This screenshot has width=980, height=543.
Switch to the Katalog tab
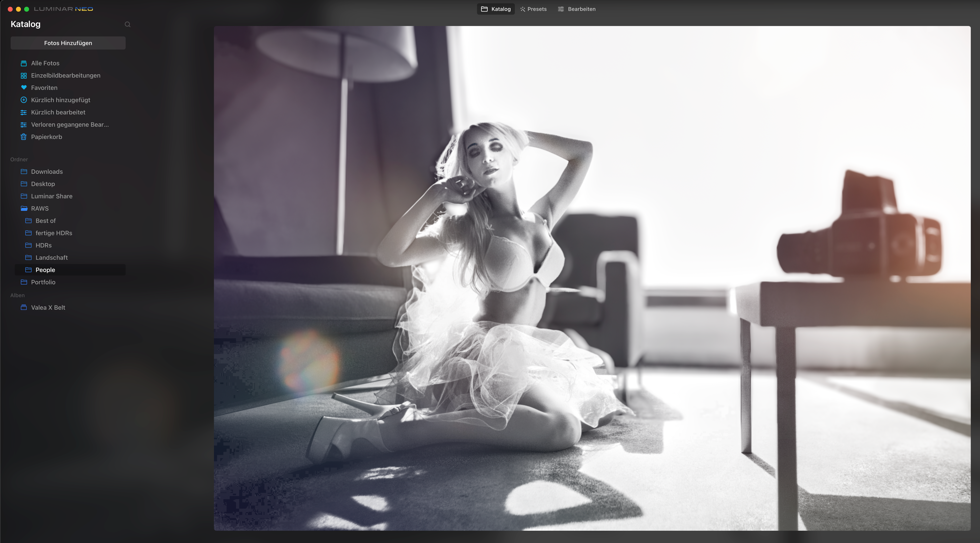click(x=496, y=9)
